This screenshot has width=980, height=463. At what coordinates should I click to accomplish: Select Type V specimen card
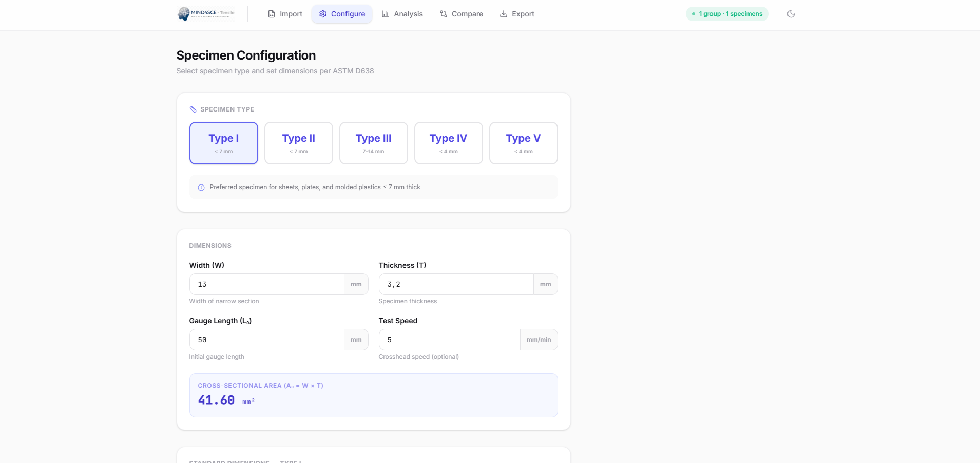[523, 143]
